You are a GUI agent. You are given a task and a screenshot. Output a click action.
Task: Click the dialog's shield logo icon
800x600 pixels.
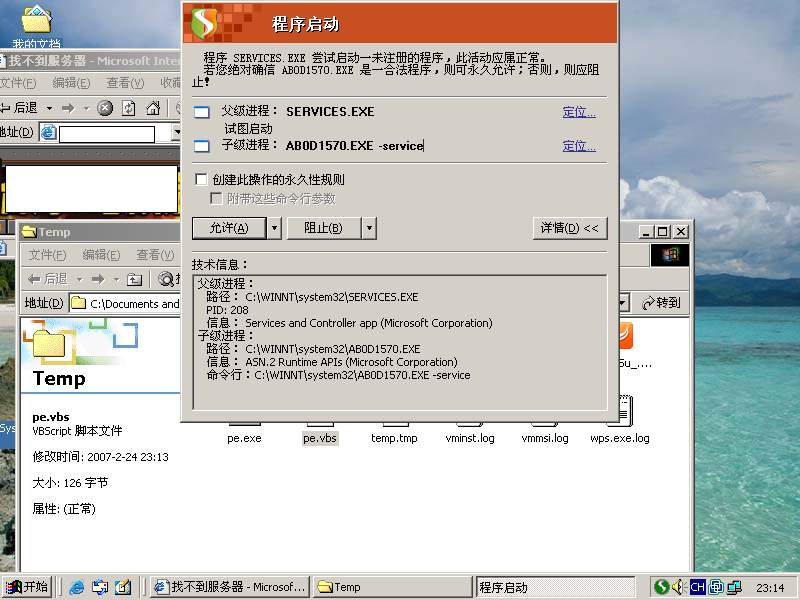(x=204, y=23)
